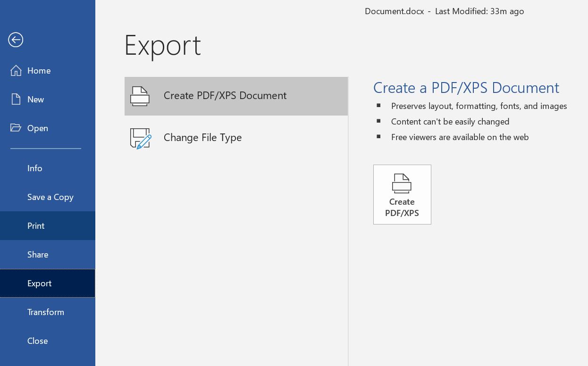The width and height of the screenshot is (588, 366).
Task: Select Export in the left sidebar
Action: (40, 283)
